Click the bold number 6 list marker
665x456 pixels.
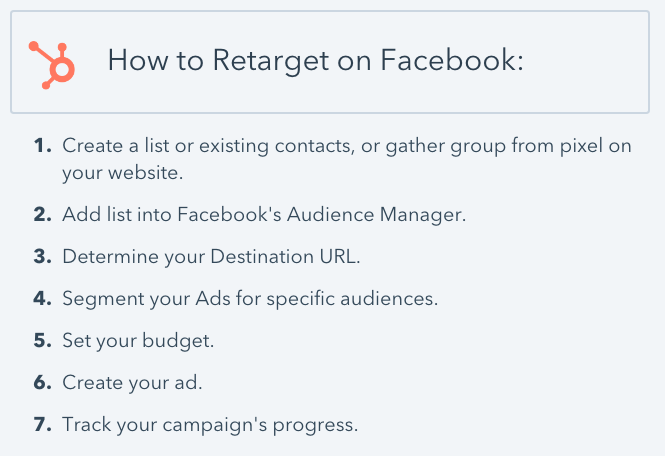coord(43,383)
